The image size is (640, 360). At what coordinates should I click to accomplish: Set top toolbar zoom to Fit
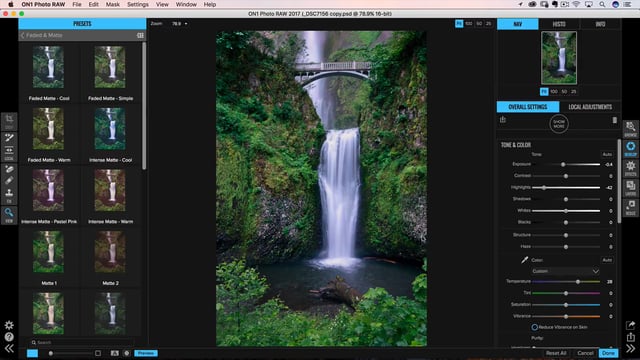[x=459, y=24]
